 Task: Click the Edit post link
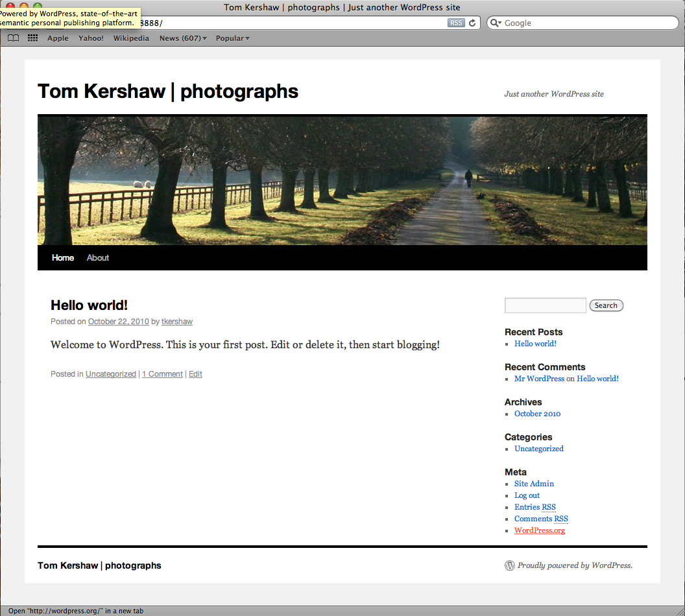coord(195,374)
